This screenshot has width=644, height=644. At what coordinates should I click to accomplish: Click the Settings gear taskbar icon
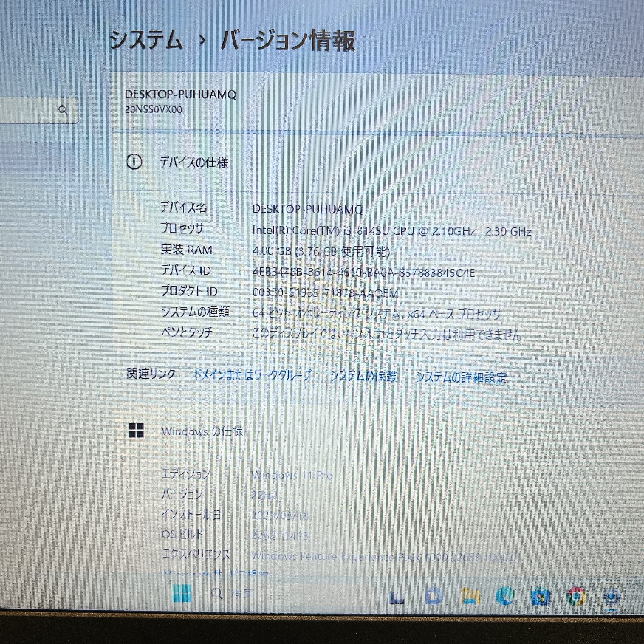(612, 597)
